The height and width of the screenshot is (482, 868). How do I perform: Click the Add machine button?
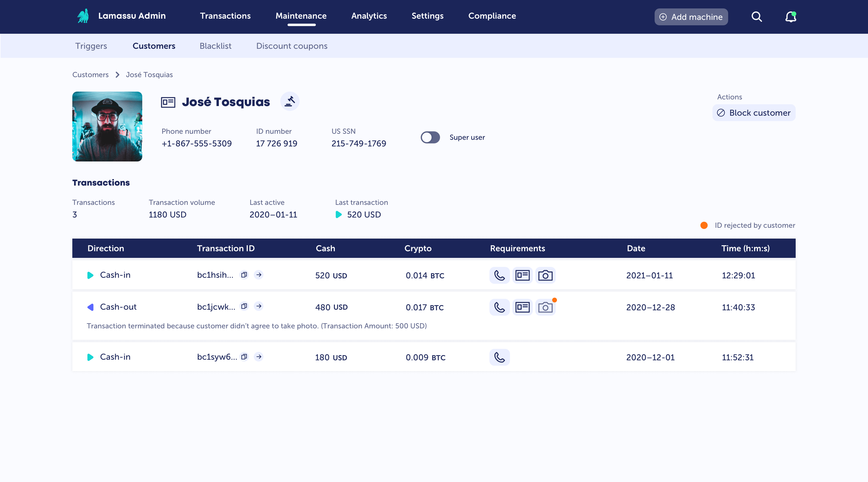[x=691, y=17]
